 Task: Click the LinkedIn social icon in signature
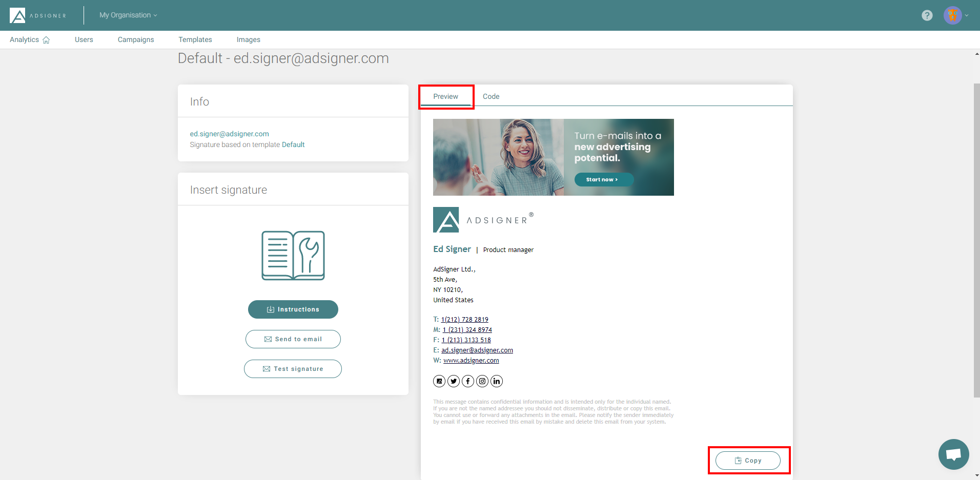coord(497,381)
